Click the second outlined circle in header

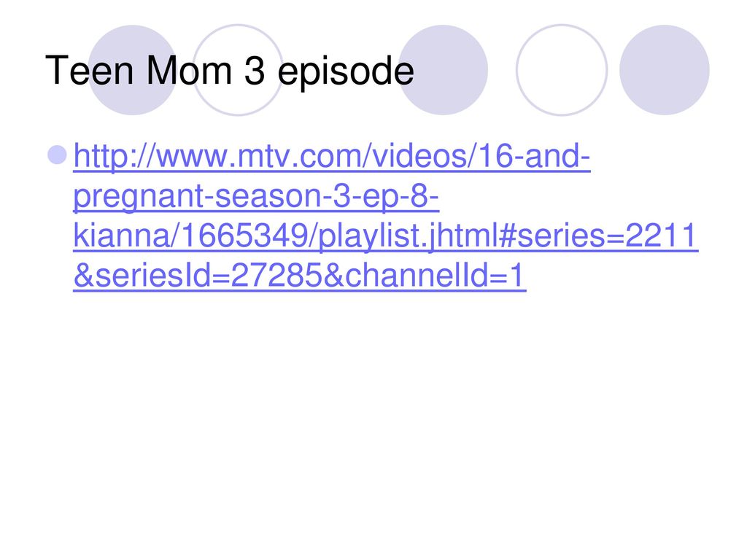click(x=238, y=70)
